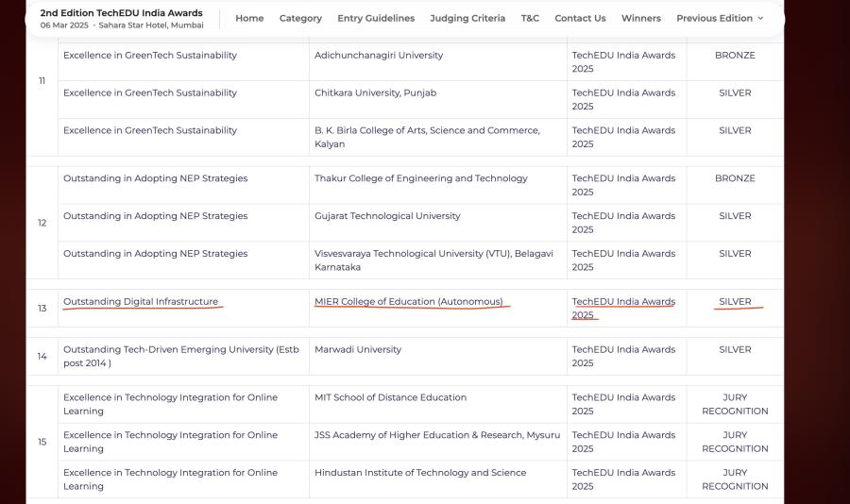The height and width of the screenshot is (504, 850).
Task: Select the Adichunchanagiri University BRONZE cell
Action: [735, 61]
